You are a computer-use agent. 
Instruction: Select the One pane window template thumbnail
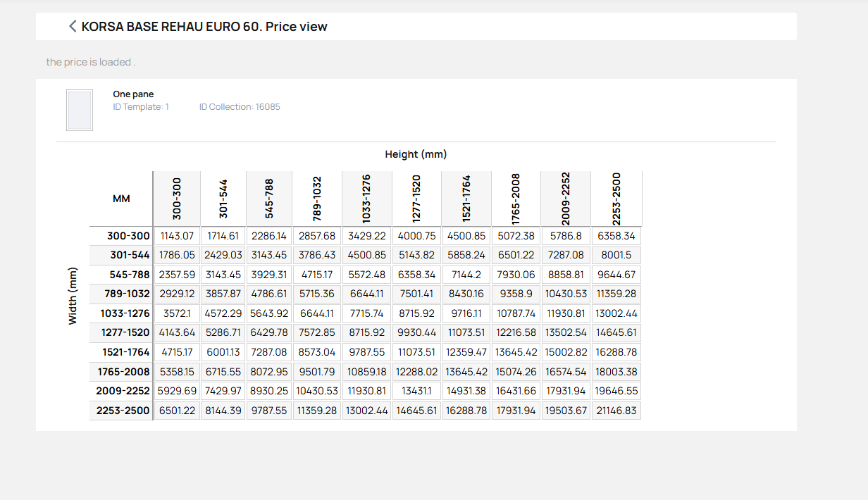pos(80,110)
